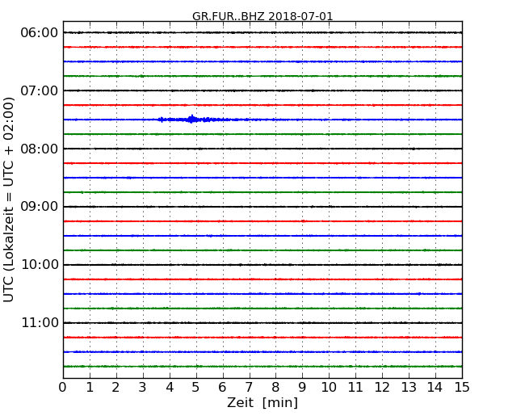Click x-axis tick label 6

[223, 388]
